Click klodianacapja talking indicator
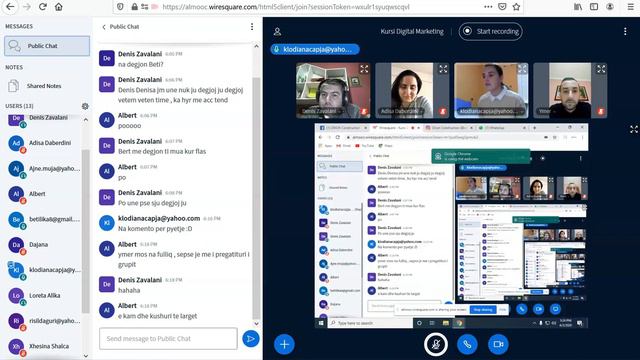 click(315, 49)
